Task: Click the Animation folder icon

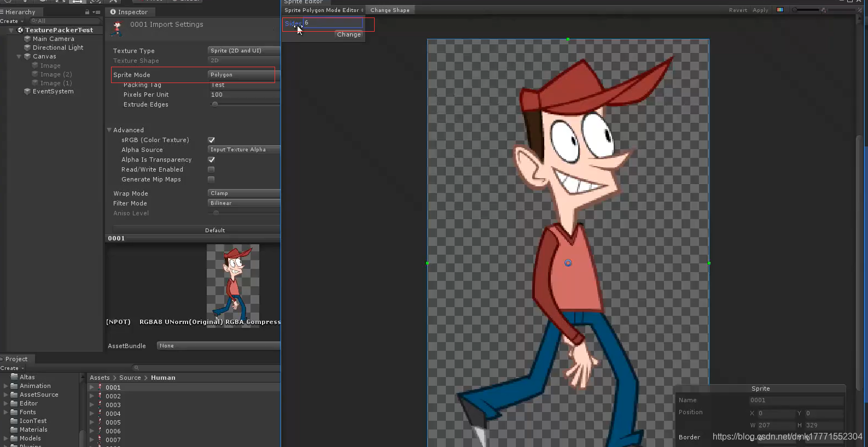Action: coord(15,386)
